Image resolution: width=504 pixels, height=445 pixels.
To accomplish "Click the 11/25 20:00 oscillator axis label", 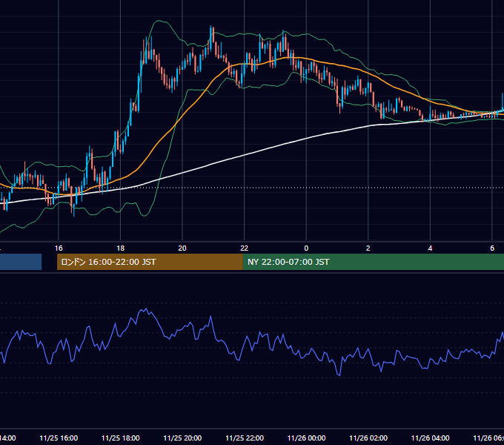I will point(182,438).
